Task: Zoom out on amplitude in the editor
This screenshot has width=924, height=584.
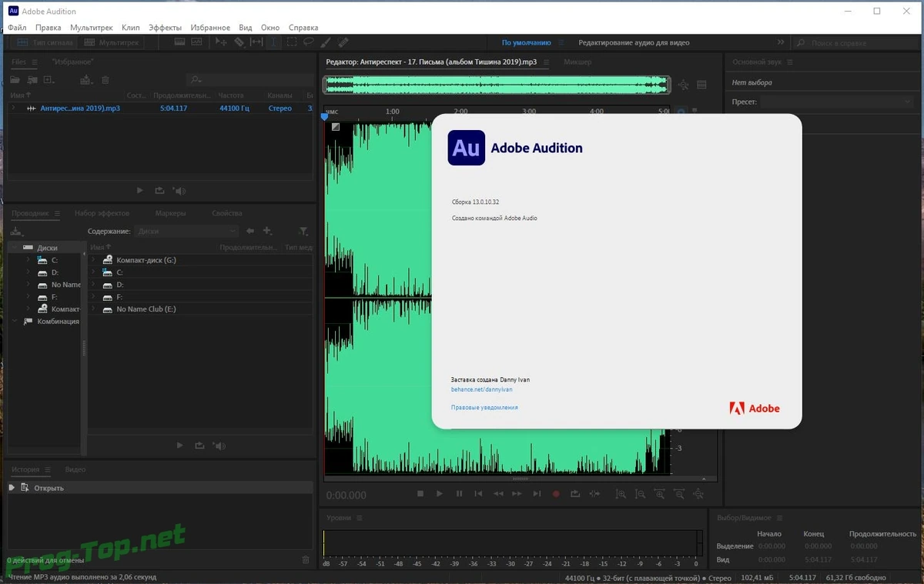Action: pos(640,493)
